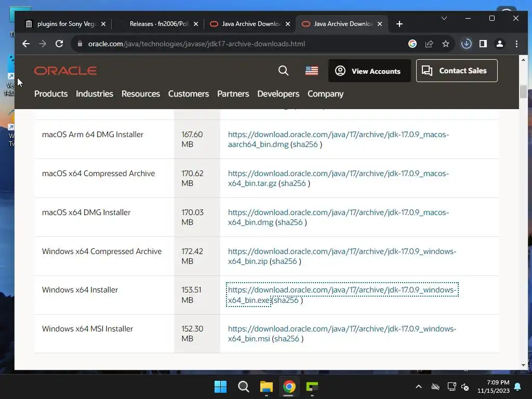Image resolution: width=532 pixels, height=399 pixels.
Task: Change country via the US flag icon
Action: point(312,71)
